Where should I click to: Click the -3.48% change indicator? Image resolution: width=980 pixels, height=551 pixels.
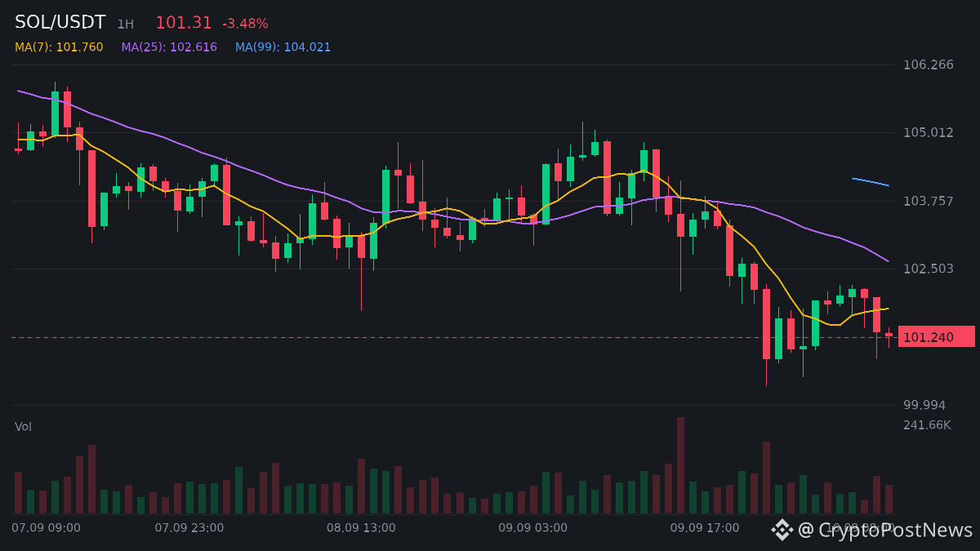[245, 24]
